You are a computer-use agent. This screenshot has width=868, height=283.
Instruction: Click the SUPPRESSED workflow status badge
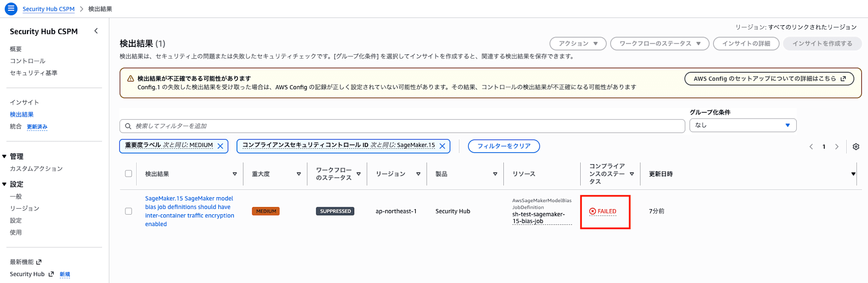335,211
